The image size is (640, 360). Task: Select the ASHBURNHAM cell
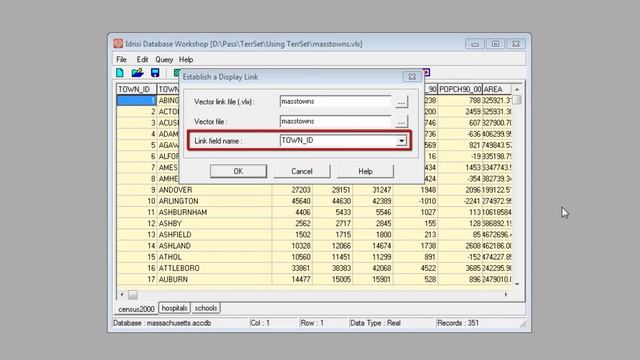coord(214,212)
